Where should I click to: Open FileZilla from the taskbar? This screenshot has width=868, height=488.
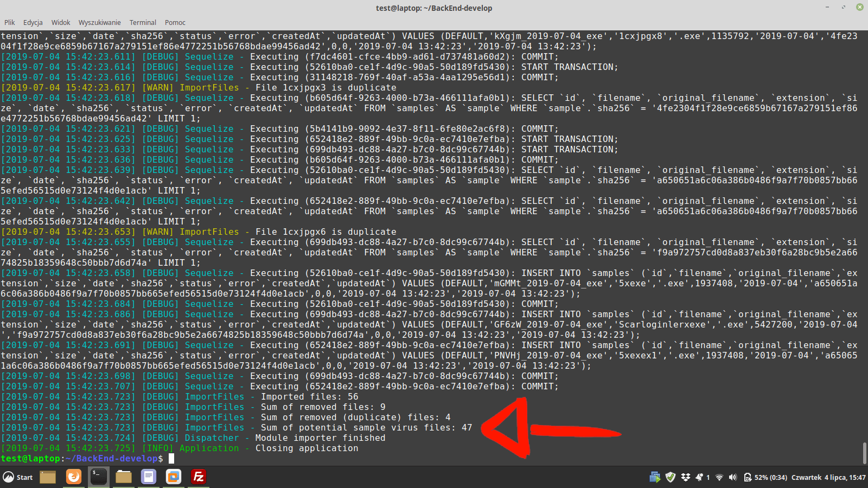pyautogui.click(x=199, y=477)
